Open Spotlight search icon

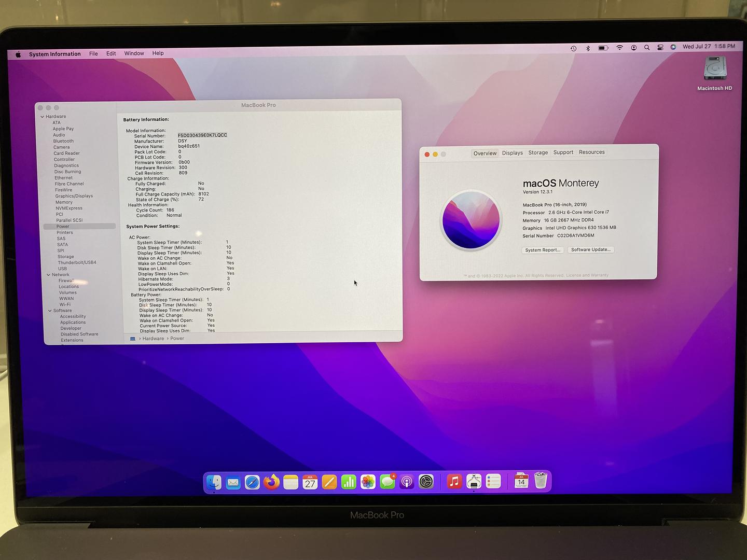tap(647, 47)
